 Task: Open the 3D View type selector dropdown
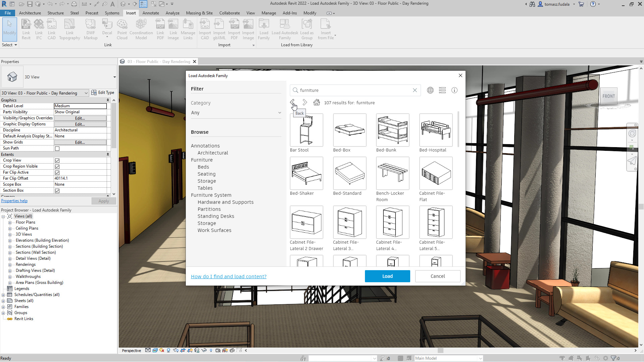coord(114,77)
